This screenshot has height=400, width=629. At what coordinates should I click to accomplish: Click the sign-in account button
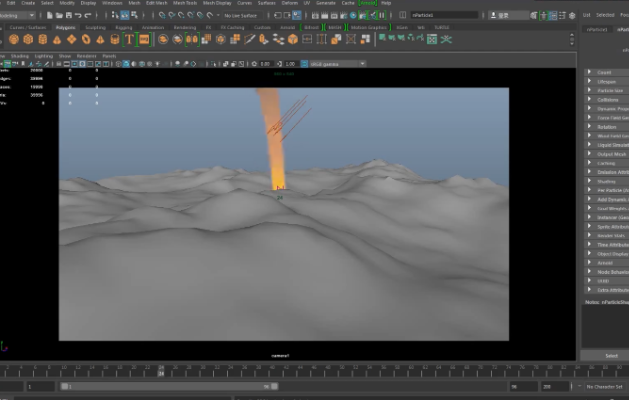click(x=509, y=15)
